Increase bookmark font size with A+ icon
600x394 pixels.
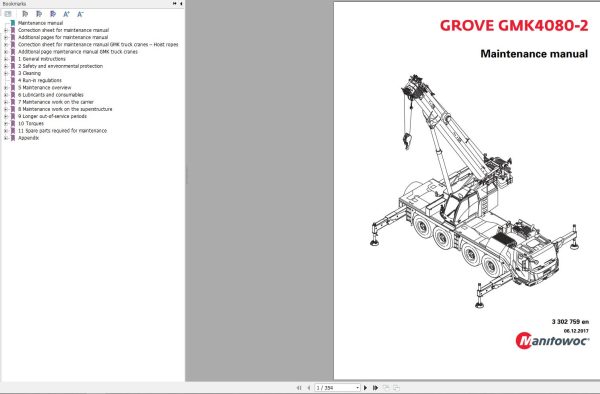(x=67, y=14)
